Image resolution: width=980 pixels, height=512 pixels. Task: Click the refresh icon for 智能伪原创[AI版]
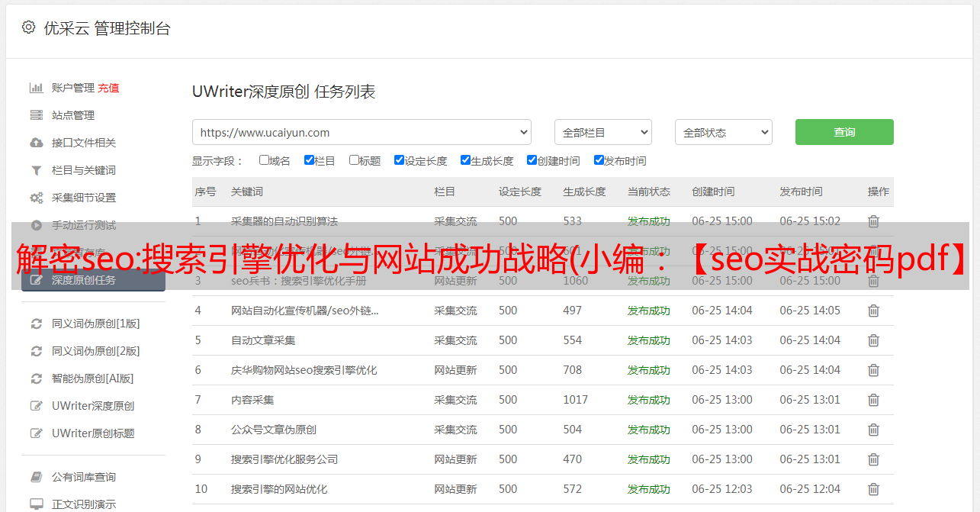36,378
